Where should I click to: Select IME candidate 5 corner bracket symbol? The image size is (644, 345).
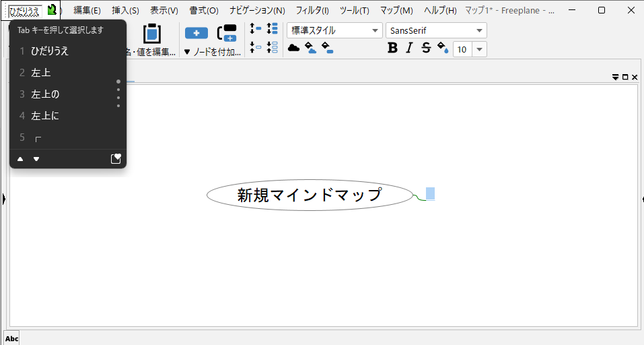click(x=68, y=137)
